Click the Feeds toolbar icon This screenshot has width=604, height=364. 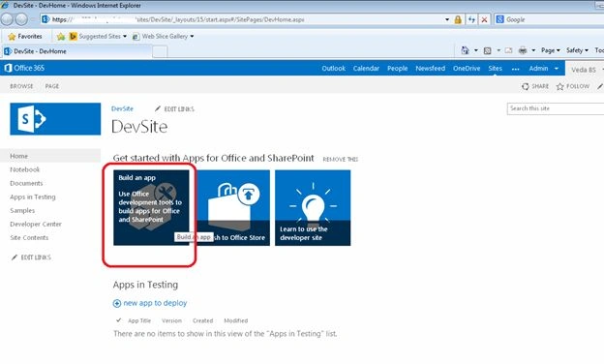487,50
